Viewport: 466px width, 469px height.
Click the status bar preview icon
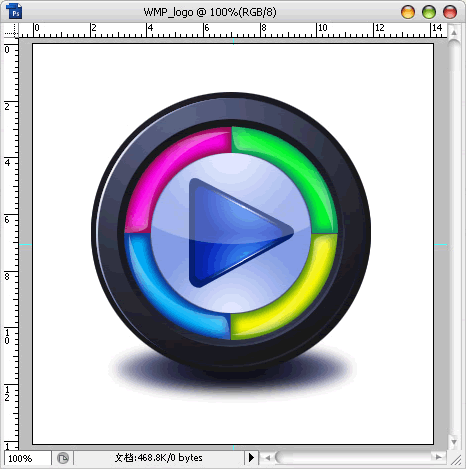click(x=62, y=458)
